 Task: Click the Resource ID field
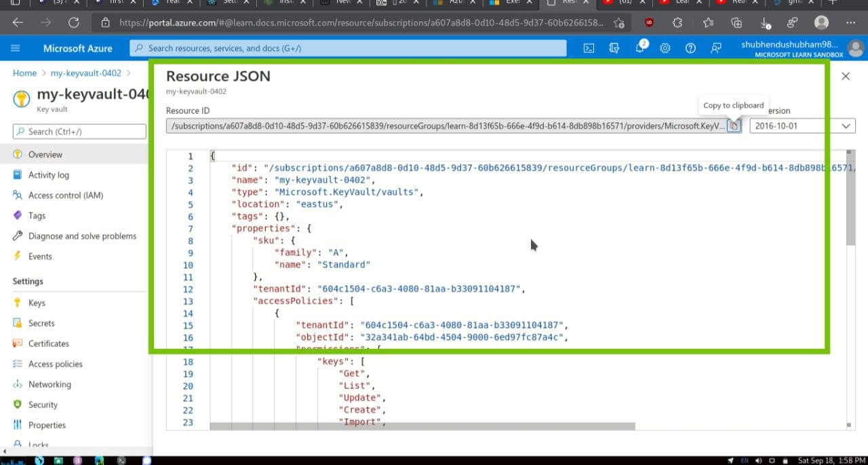[447, 126]
